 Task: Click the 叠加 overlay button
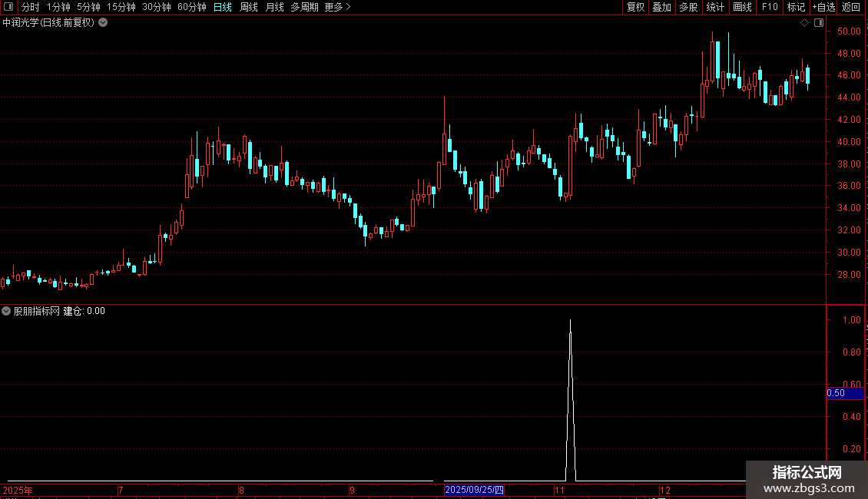[662, 7]
